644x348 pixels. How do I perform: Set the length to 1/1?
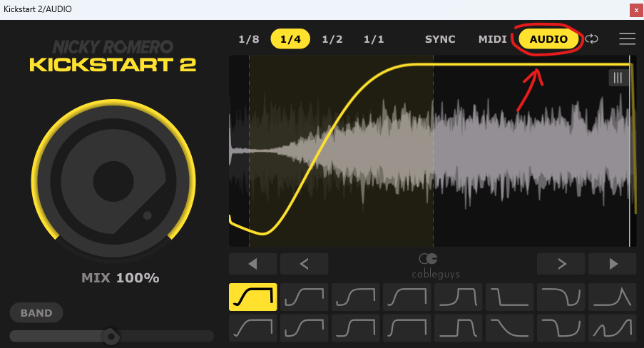click(x=374, y=39)
